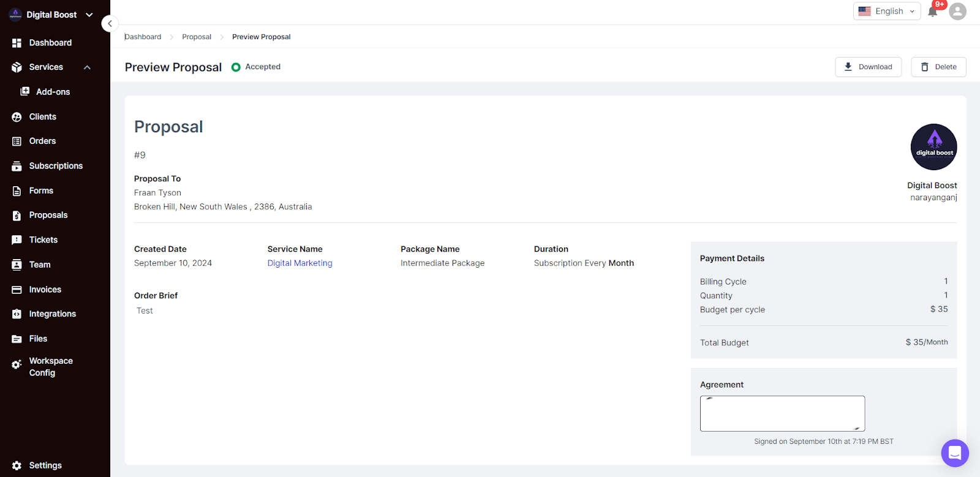Click the Intermediate Package text
Screen dimensions: 980x477
[442, 263]
